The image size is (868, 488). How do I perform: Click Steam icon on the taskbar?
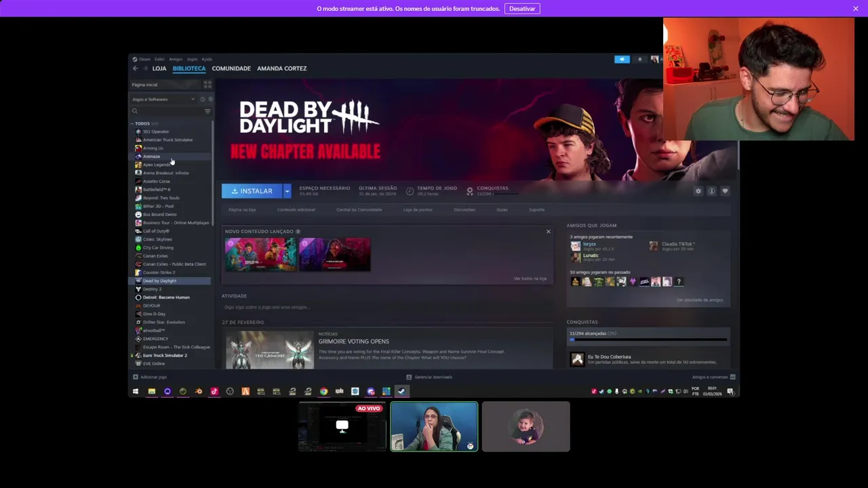pos(401,391)
